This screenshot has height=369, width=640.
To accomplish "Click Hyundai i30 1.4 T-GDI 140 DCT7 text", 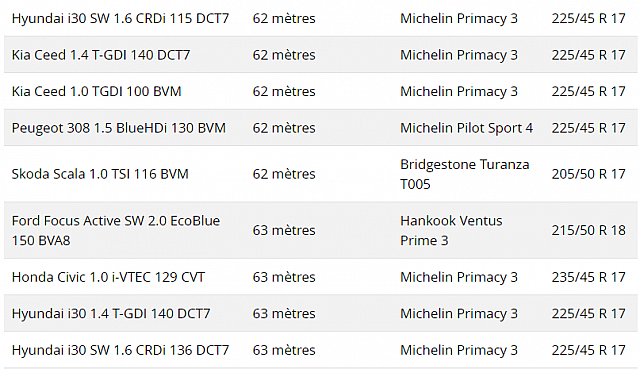I will (111, 313).
